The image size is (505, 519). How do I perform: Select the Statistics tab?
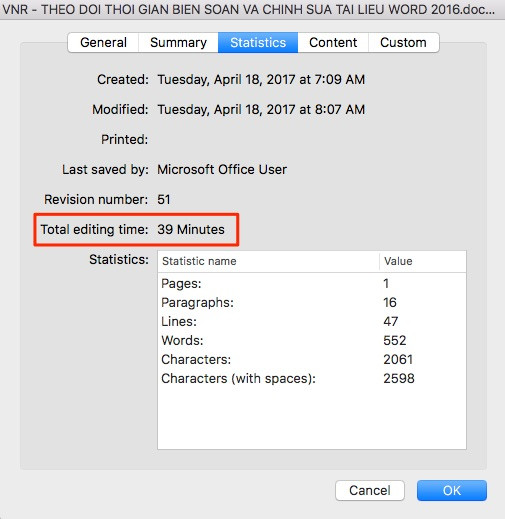(258, 43)
